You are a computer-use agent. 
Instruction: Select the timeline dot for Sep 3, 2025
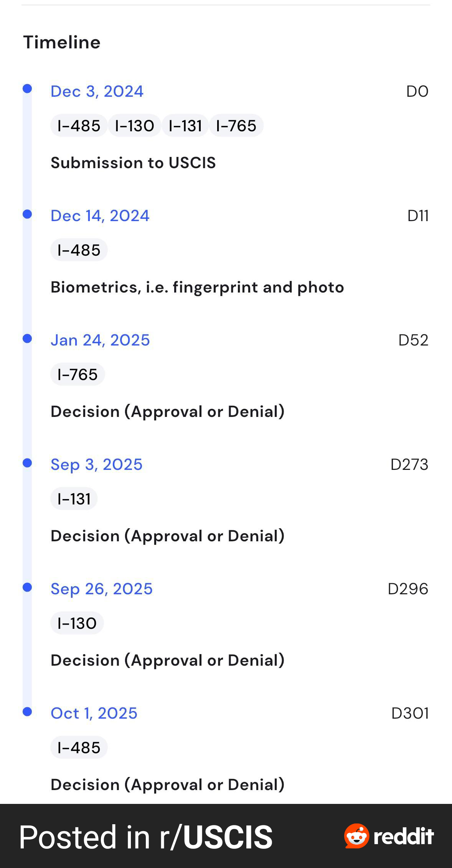click(x=27, y=463)
